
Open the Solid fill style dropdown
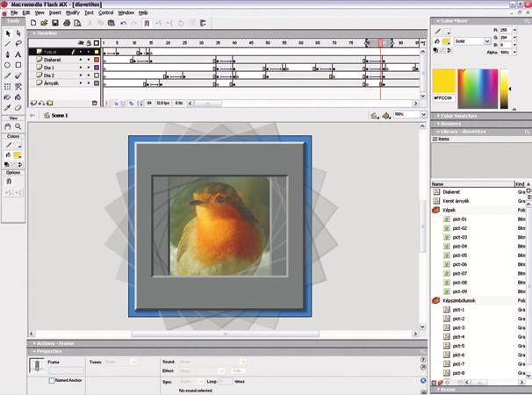click(x=487, y=41)
